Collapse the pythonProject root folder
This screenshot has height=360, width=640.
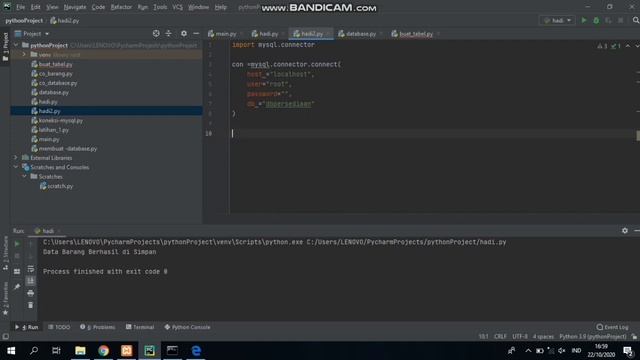pyautogui.click(x=16, y=45)
